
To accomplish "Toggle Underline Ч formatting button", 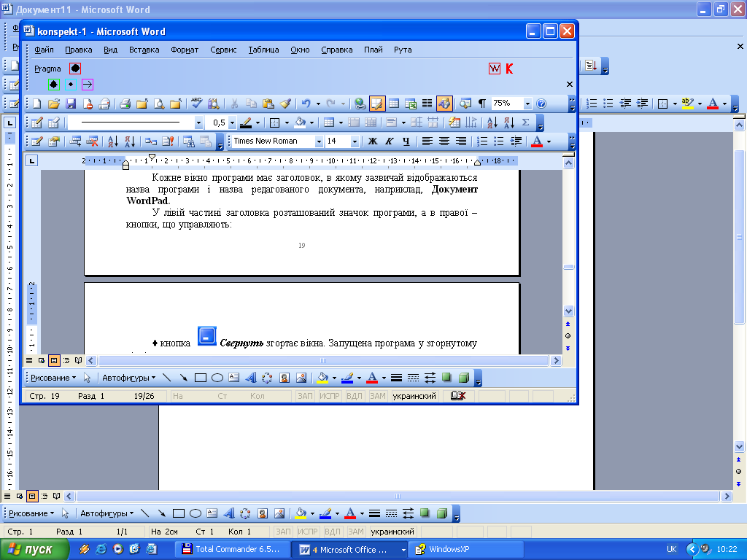I will tap(406, 141).
